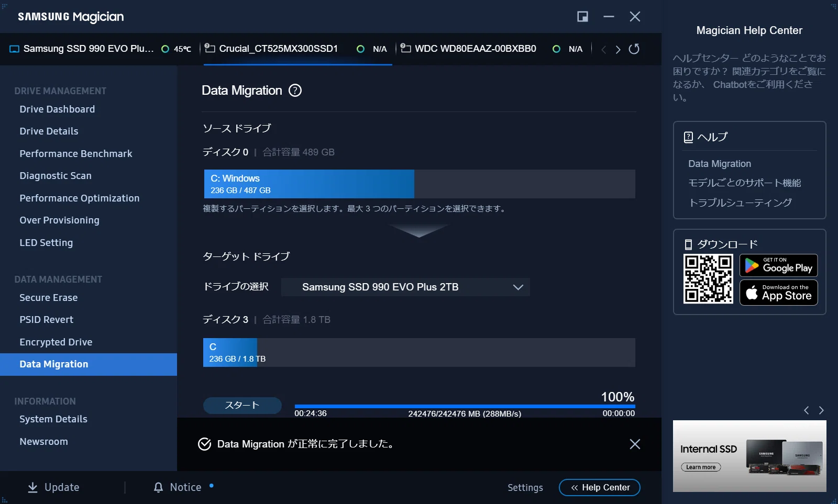Open the モデルごとのサポート機能 help link
The height and width of the screenshot is (504, 838).
[745, 183]
